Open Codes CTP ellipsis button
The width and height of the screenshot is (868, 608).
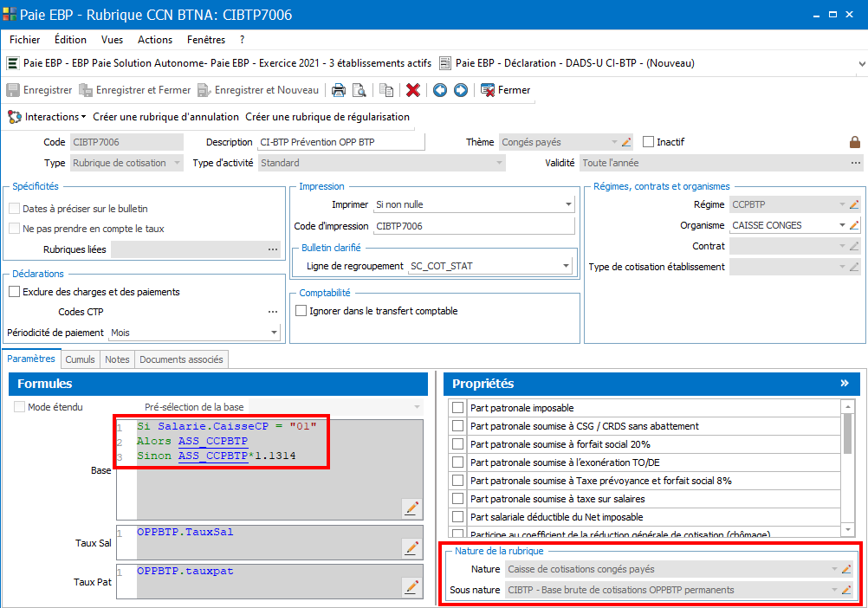(x=272, y=312)
